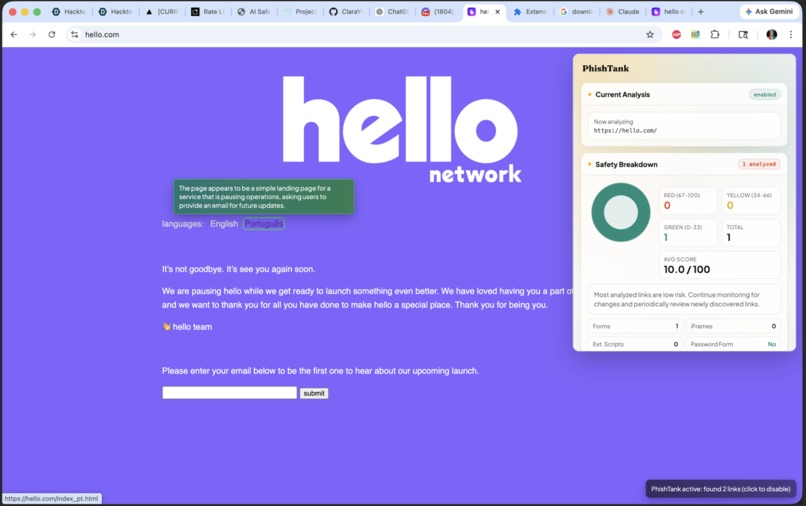The image size is (806, 506).
Task: Reload the hello.com page
Action: 52,34
